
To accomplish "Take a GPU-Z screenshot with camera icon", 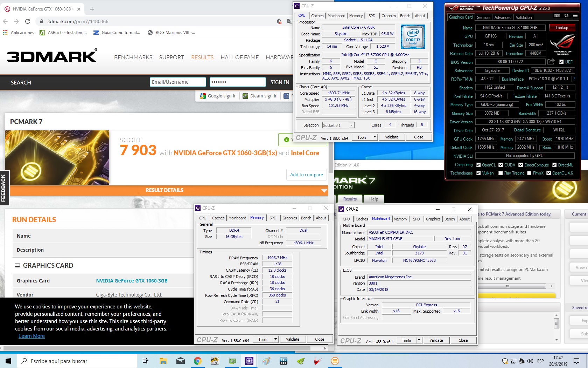I will point(557,16).
